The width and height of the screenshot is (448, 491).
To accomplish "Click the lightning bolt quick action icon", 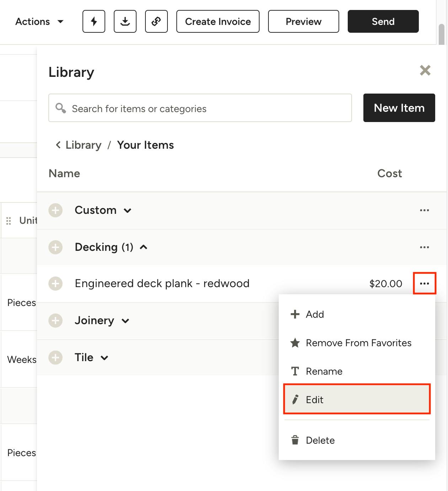I will click(94, 21).
